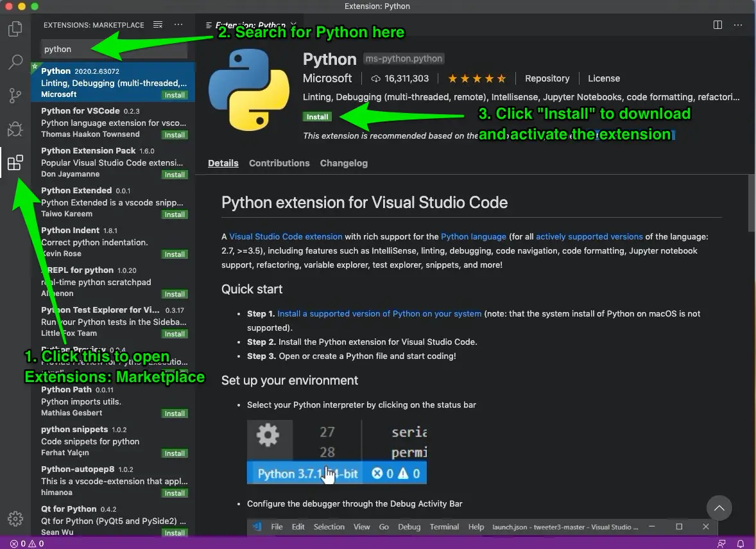This screenshot has width=756, height=549.
Task: Select the Extensions icon in the Activity Bar
Action: click(x=15, y=162)
